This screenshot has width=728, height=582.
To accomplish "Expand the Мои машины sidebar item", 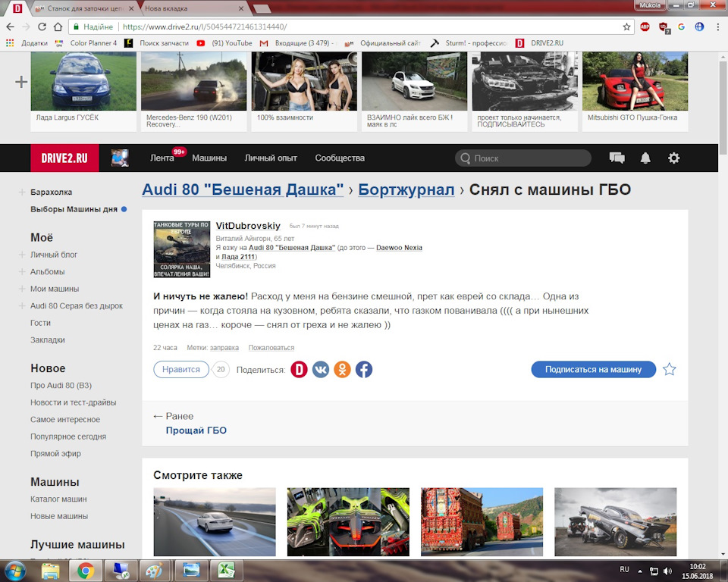I will pos(22,289).
